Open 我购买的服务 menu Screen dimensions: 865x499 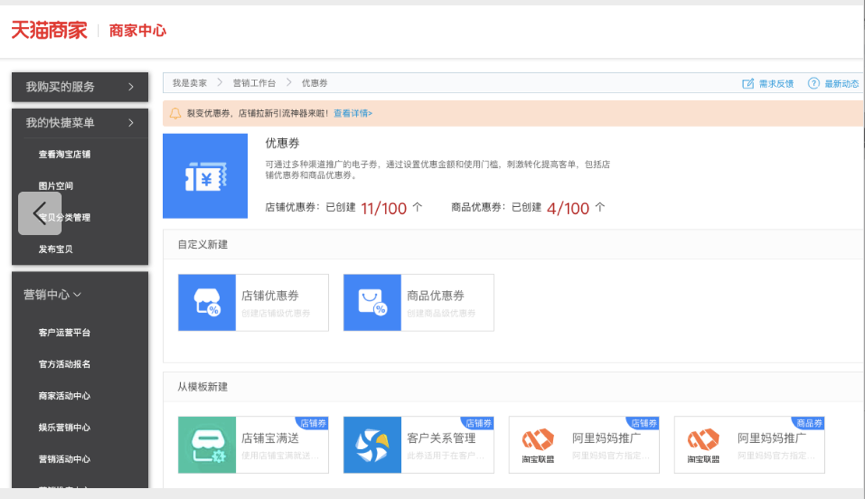(x=80, y=87)
